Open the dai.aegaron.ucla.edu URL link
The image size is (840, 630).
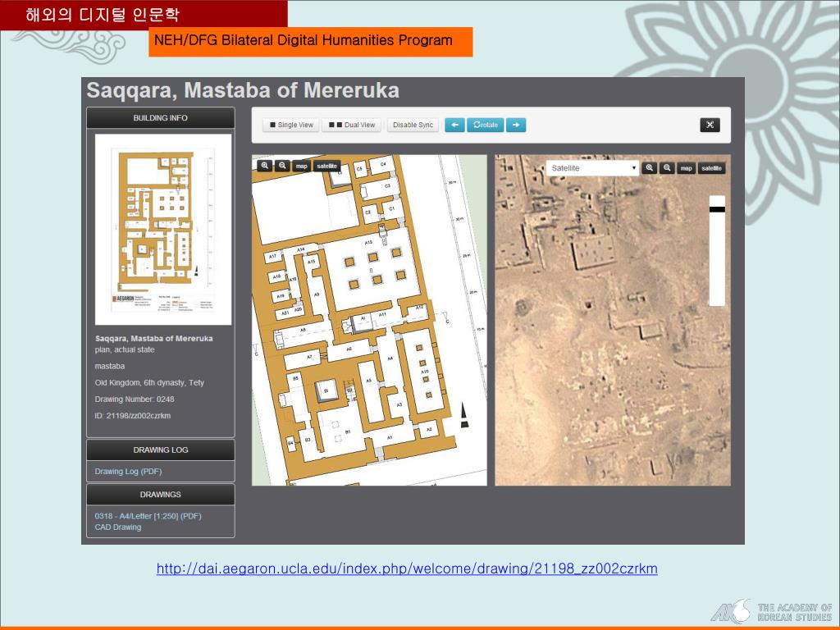pos(407,569)
